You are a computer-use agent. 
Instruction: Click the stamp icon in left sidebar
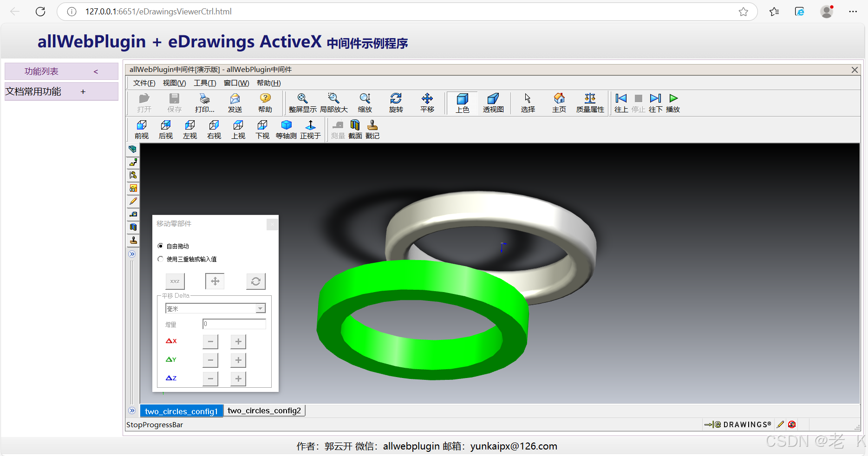133,240
